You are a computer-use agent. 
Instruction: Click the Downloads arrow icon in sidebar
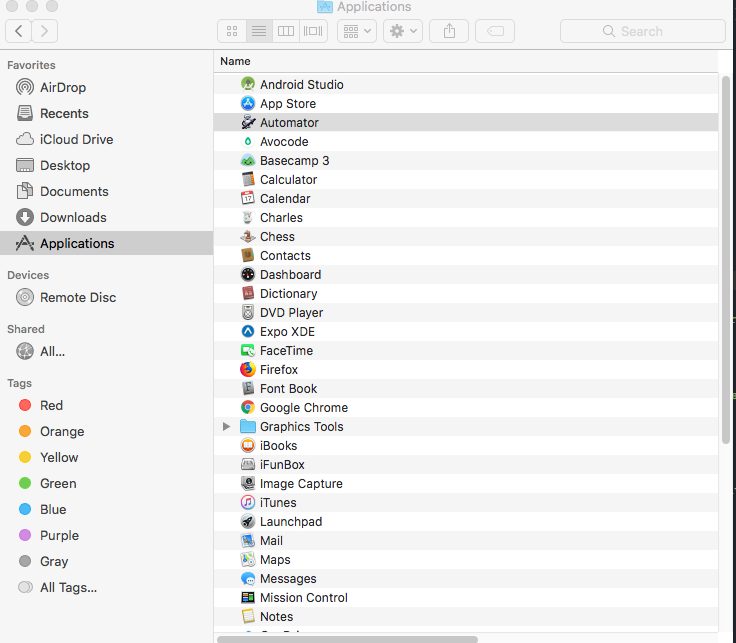[25, 217]
